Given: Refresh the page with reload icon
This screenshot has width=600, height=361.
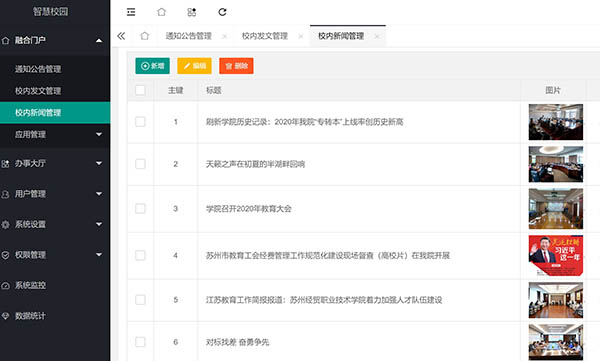Looking at the screenshot, I should click(x=222, y=12).
